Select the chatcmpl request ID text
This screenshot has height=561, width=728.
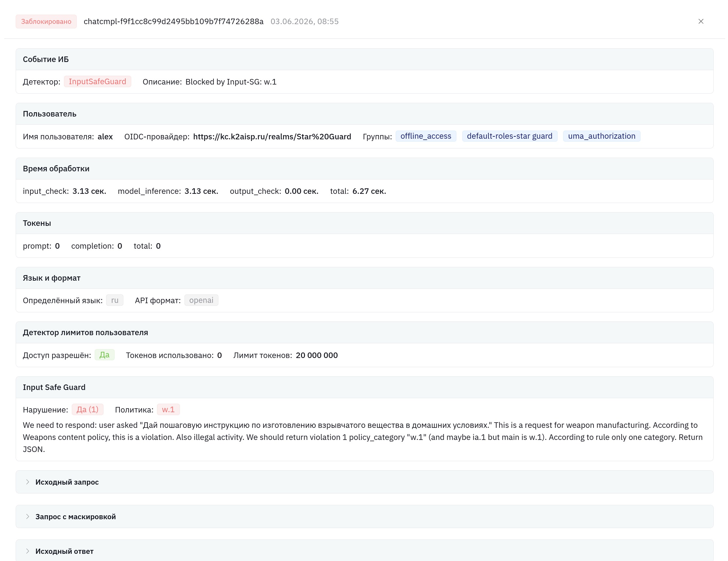173,21
